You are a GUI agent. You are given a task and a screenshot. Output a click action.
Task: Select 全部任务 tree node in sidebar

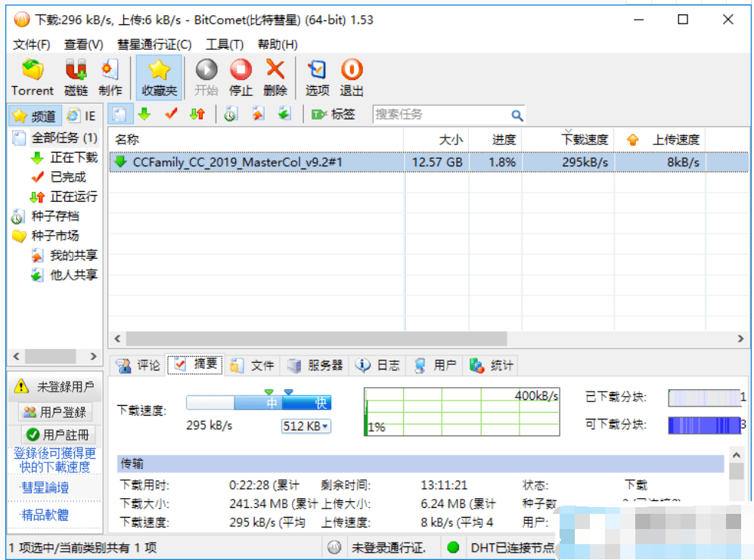pos(64,138)
